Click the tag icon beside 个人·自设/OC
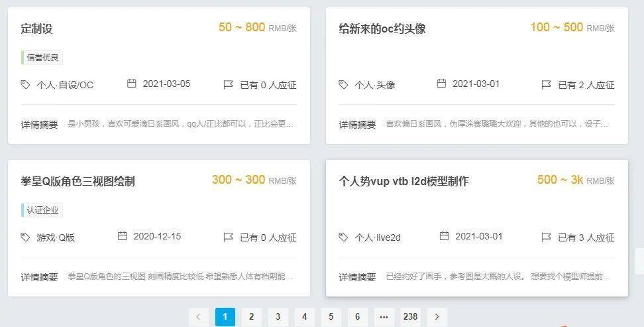 [25, 85]
